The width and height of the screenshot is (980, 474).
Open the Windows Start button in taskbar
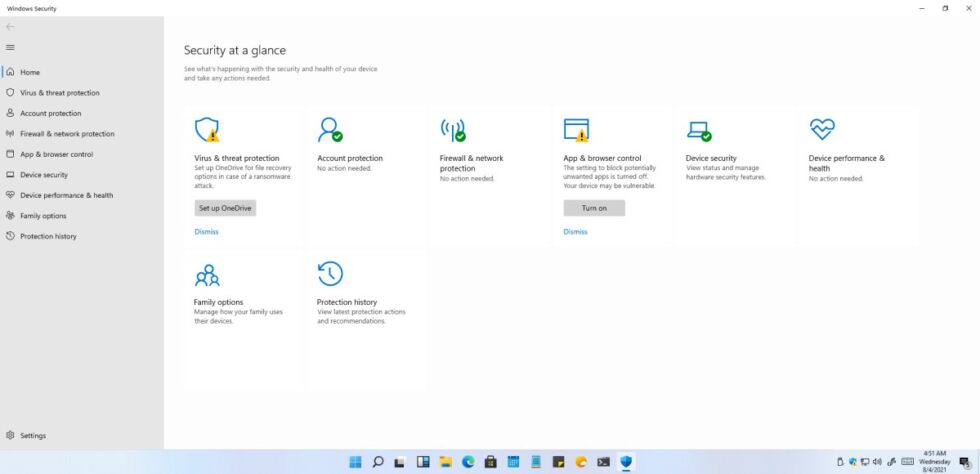point(355,462)
